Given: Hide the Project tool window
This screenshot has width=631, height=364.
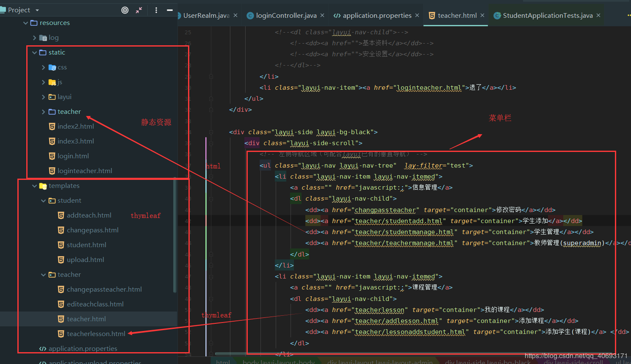Looking at the screenshot, I should [x=170, y=10].
